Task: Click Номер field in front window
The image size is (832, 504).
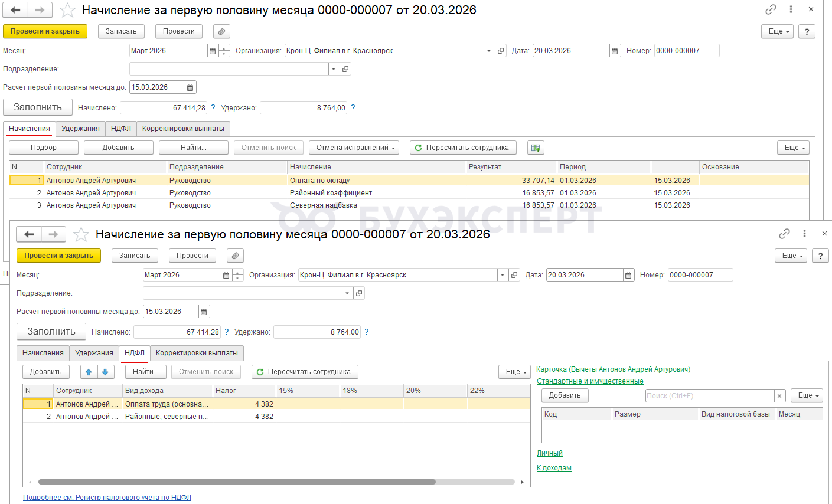Action: (x=700, y=275)
